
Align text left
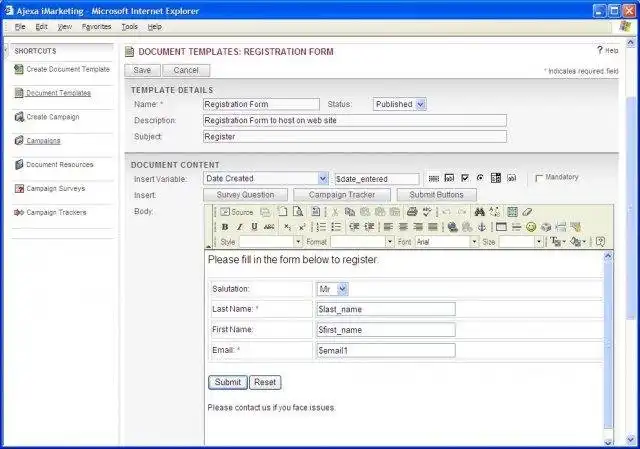[388, 227]
